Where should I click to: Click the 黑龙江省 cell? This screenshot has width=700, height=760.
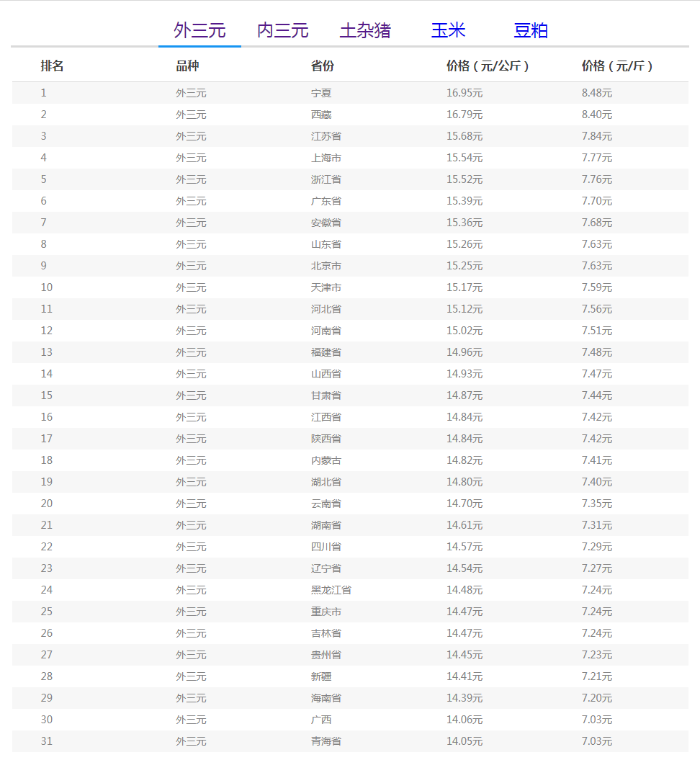(331, 591)
